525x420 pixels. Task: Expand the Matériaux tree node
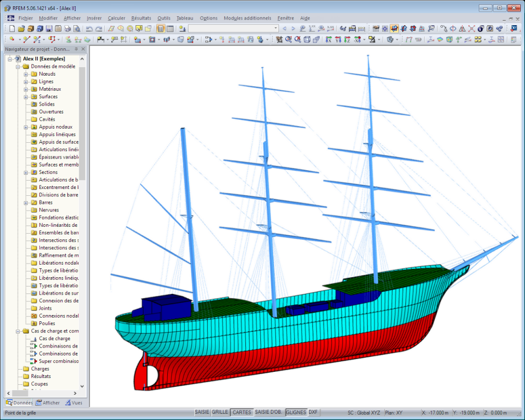[26, 89]
